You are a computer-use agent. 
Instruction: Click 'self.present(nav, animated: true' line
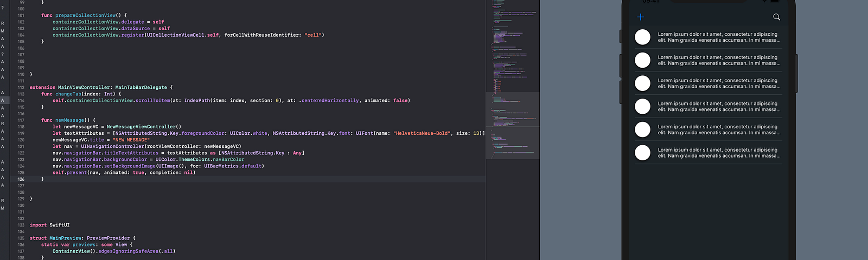coord(124,172)
